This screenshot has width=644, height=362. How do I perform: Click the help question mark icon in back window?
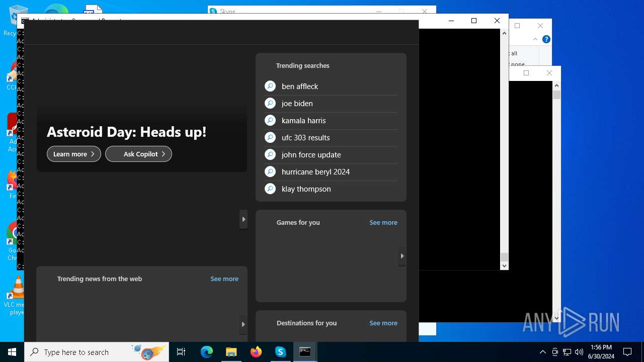(546, 39)
